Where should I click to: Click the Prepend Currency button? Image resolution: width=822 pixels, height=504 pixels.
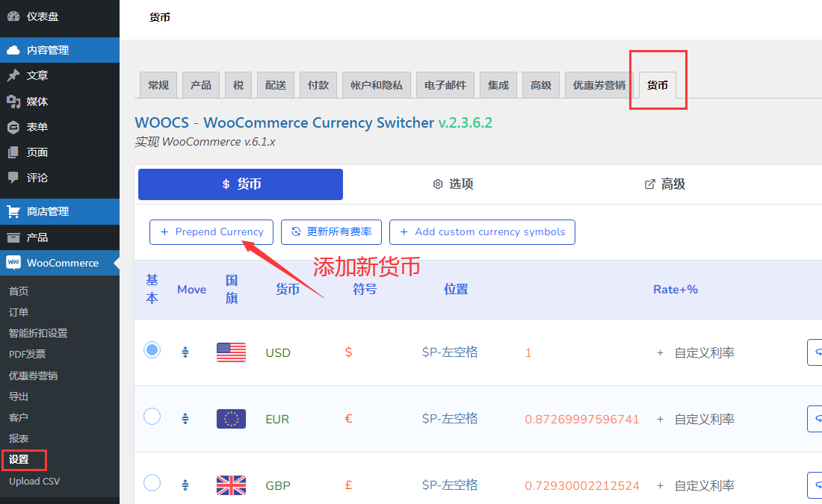point(211,232)
